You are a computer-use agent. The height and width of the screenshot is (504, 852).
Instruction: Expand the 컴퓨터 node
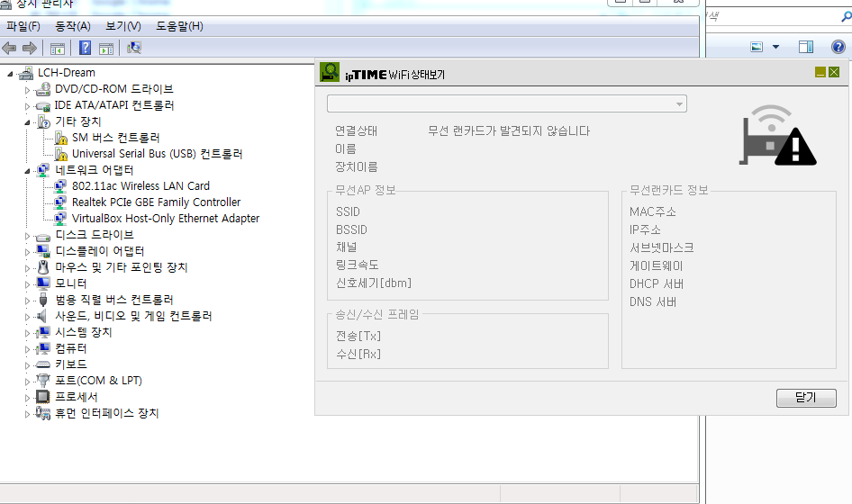(27, 349)
